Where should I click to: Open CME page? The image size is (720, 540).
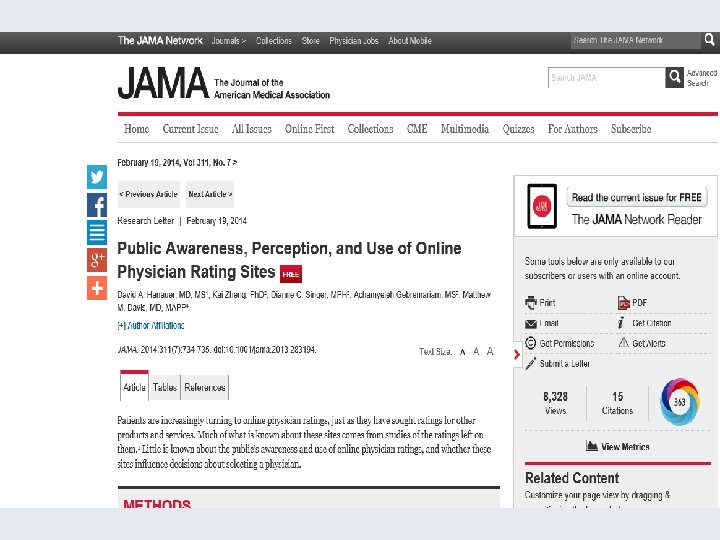(x=417, y=129)
